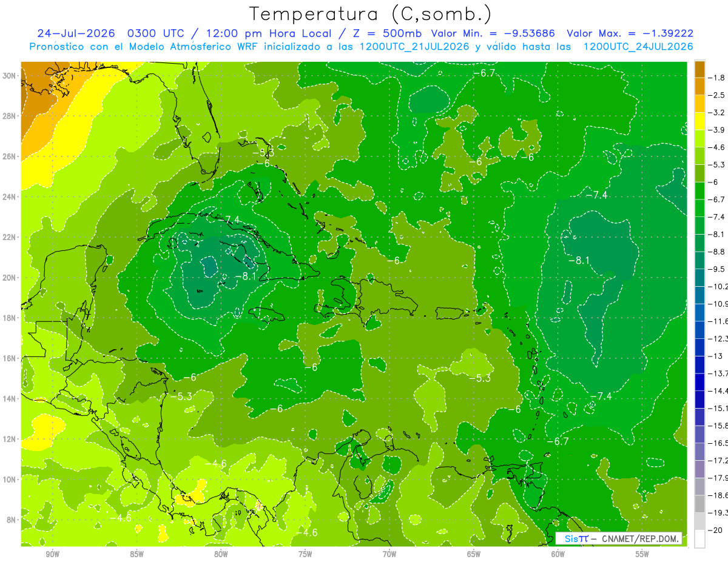The width and height of the screenshot is (728, 562).
Task: Click the "65W" longitude axis label
Action: click(474, 554)
